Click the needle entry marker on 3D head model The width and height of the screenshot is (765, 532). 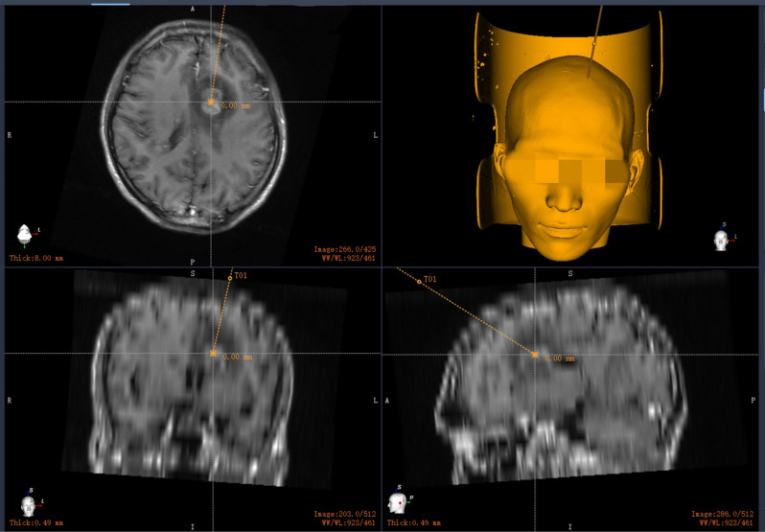click(x=593, y=44)
